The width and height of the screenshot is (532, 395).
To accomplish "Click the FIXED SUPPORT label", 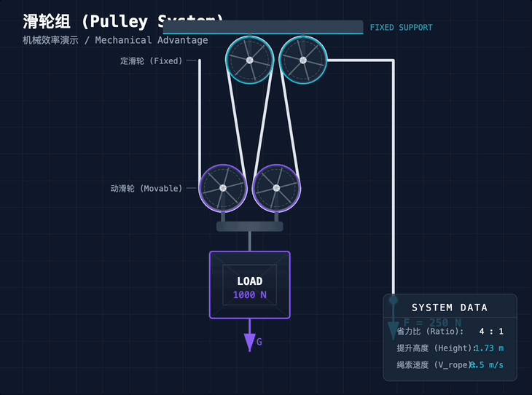I will [401, 28].
